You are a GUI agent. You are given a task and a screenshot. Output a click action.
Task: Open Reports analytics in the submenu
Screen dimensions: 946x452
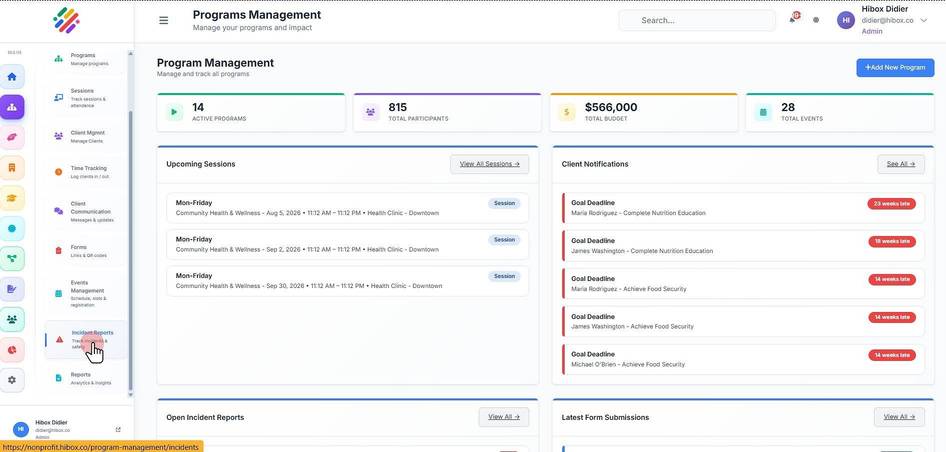(x=86, y=378)
